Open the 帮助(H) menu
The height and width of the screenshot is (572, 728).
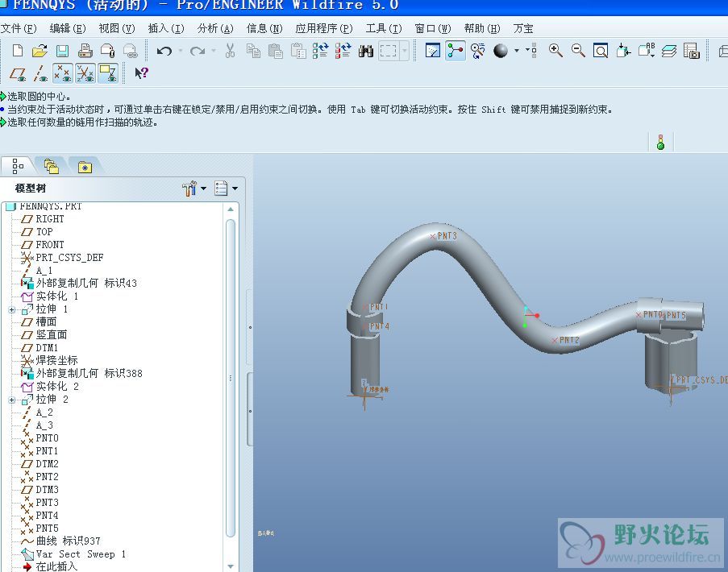tap(482, 29)
